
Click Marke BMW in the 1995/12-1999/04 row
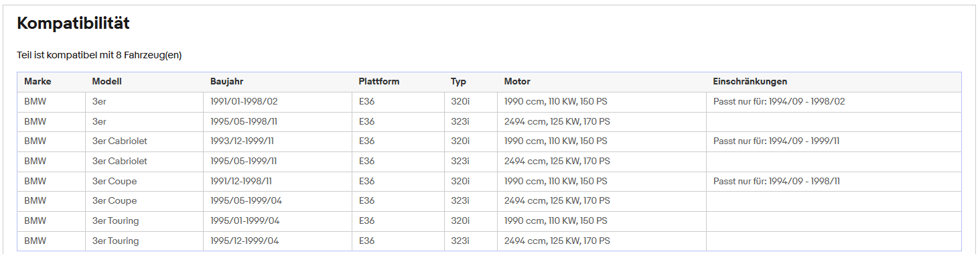[36, 241]
